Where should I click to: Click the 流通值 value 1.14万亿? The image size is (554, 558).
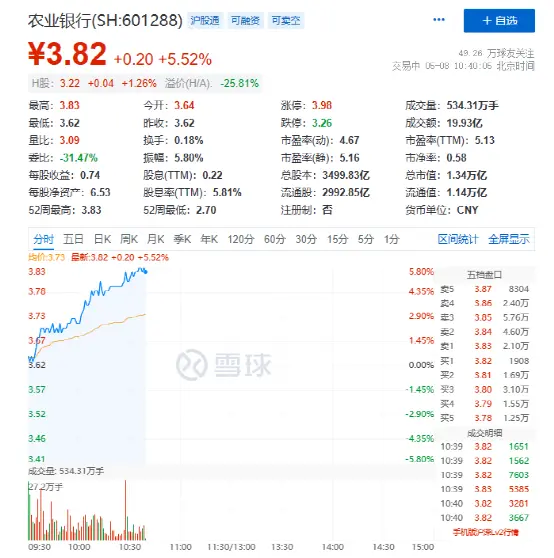(x=466, y=193)
